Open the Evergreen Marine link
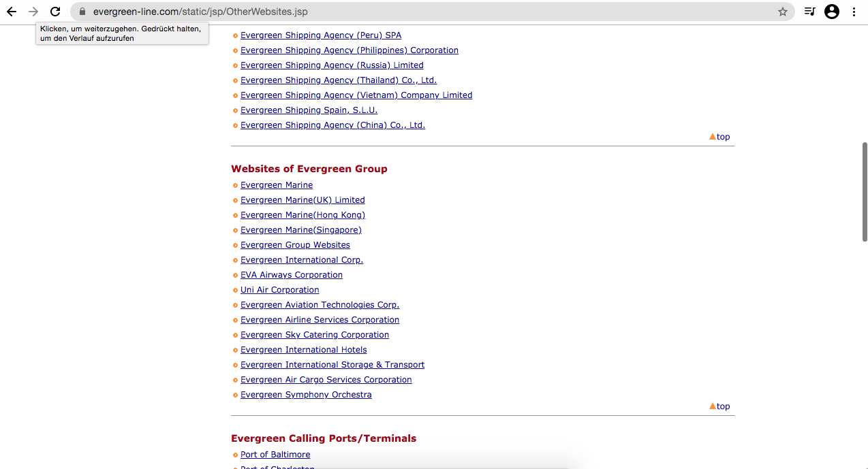Screen dimensions: 868x469 click(x=277, y=185)
